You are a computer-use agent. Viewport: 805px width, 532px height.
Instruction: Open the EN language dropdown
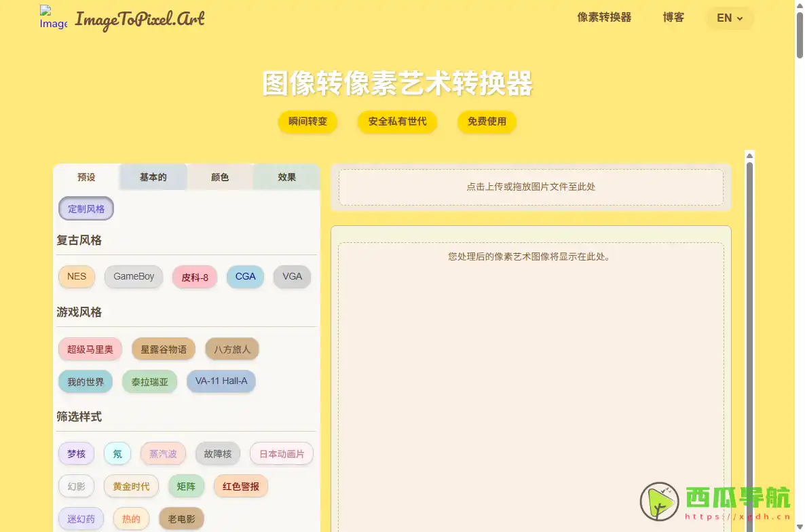pyautogui.click(x=730, y=18)
